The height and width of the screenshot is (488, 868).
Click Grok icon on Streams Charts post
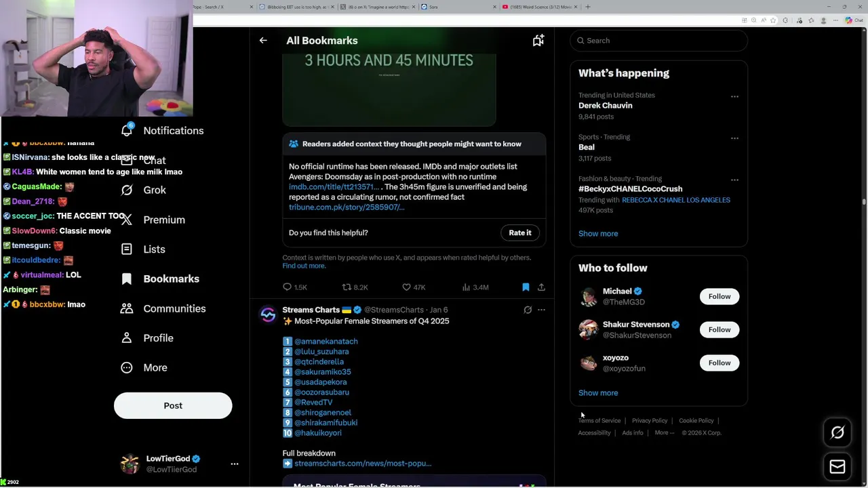(x=528, y=310)
